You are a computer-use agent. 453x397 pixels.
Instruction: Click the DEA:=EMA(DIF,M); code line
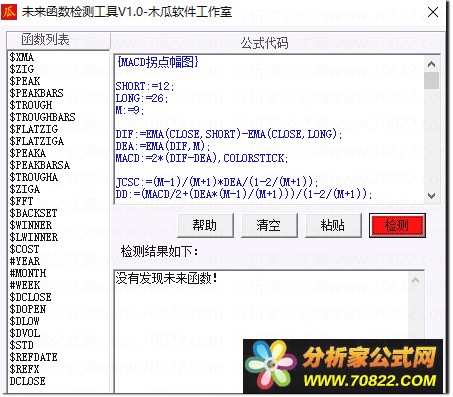tap(163, 146)
